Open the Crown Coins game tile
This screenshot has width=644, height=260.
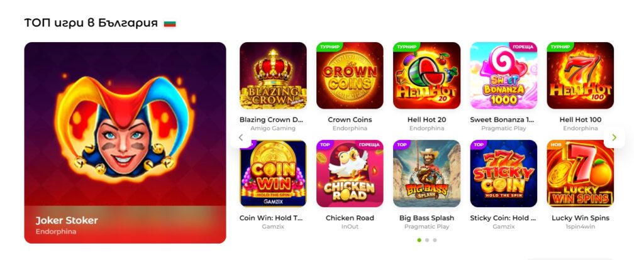tap(350, 75)
